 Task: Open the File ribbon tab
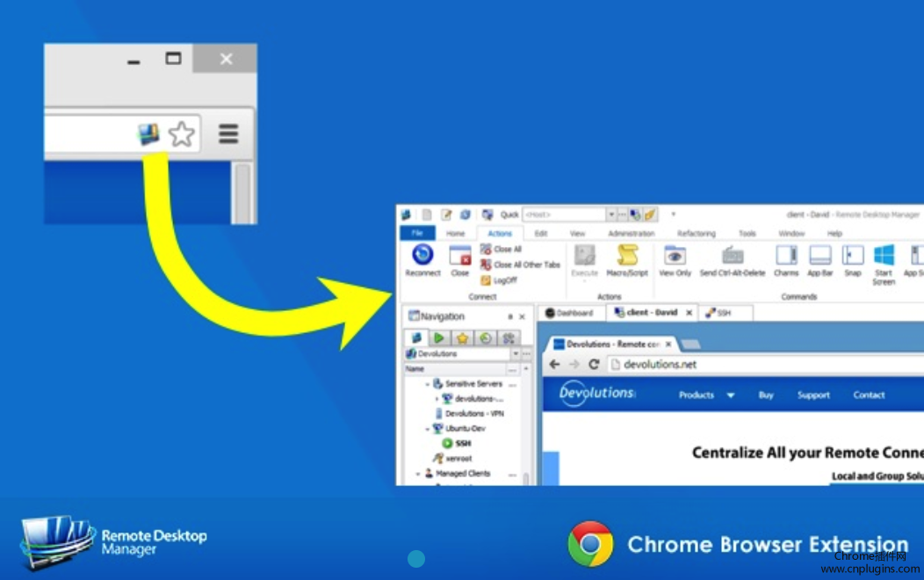[x=417, y=234]
